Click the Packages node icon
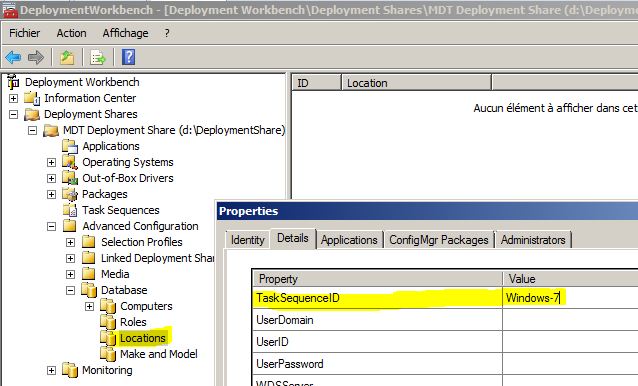638x386 pixels. coord(70,194)
